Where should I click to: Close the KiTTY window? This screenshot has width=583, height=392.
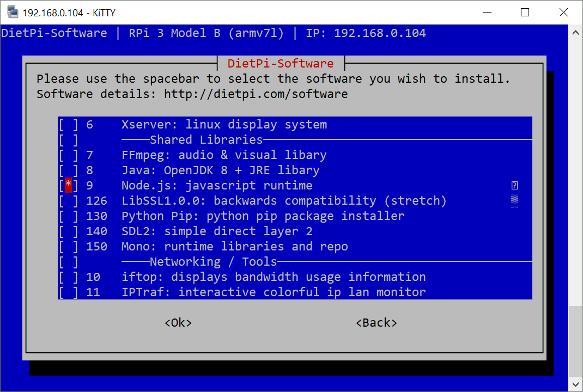click(563, 13)
